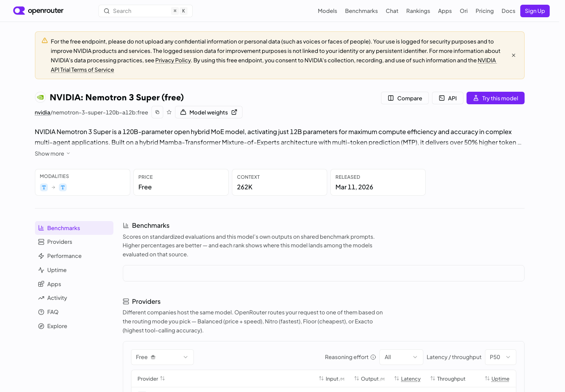The height and width of the screenshot is (392, 565).
Task: Click the output text modality icon
Action: point(63,187)
